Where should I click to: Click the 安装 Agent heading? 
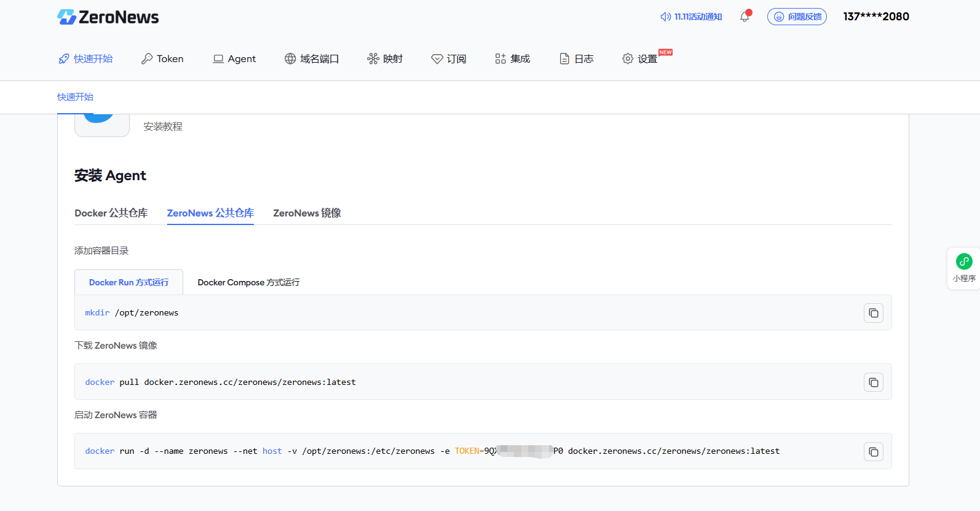click(x=110, y=175)
